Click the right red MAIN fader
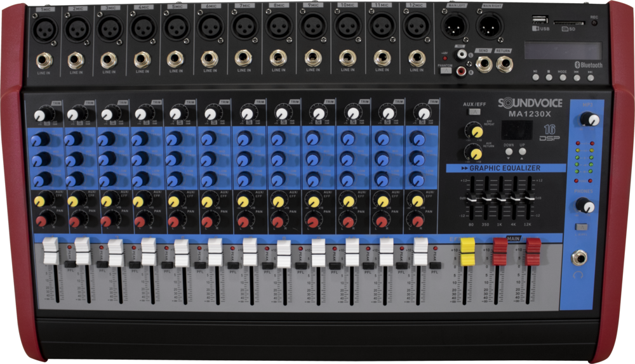This screenshot has width=635, height=364. [533, 252]
